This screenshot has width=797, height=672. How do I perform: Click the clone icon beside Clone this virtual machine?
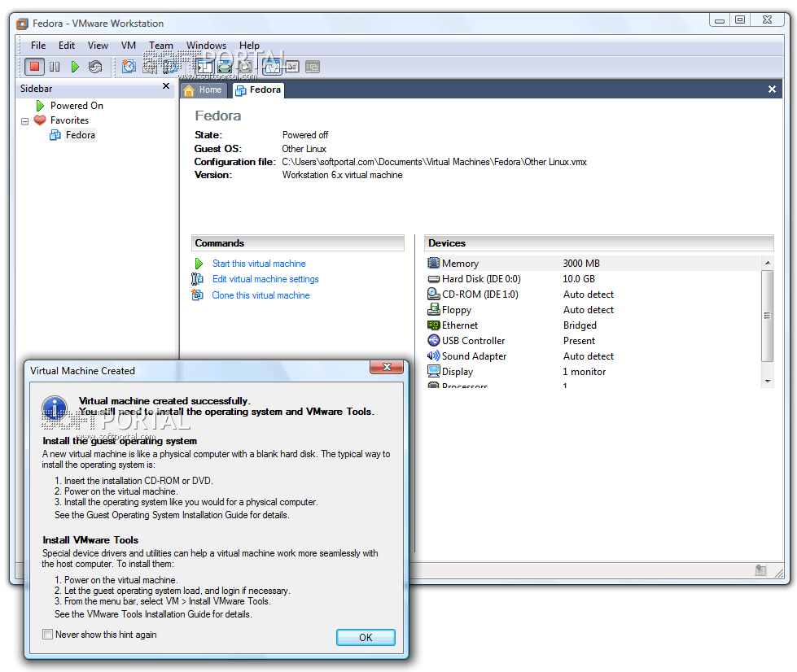[x=197, y=295]
